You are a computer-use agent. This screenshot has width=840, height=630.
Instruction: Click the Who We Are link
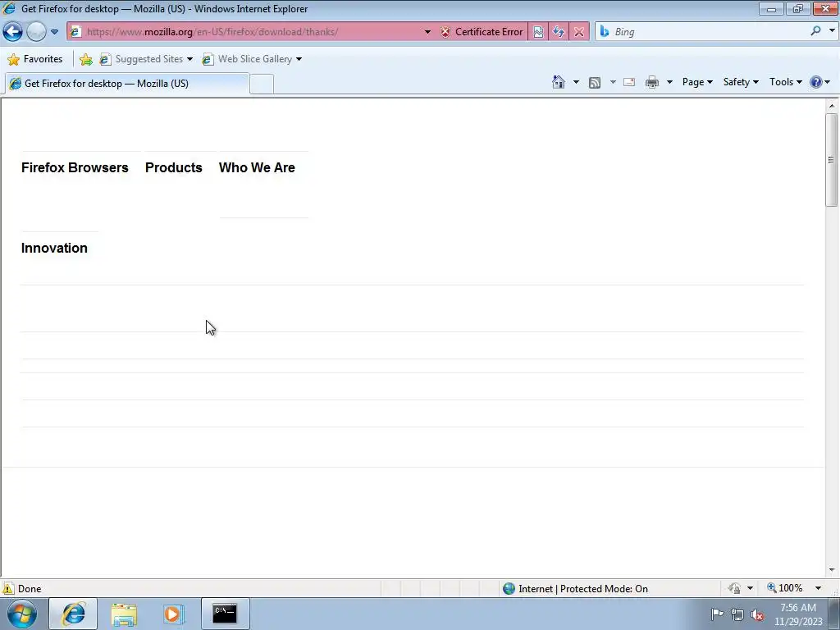(x=257, y=167)
